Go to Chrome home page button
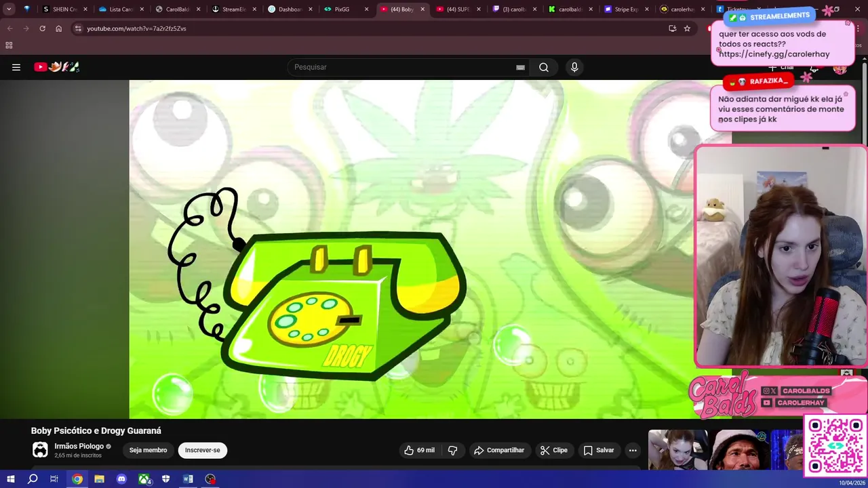This screenshot has height=488, width=868. tap(59, 28)
